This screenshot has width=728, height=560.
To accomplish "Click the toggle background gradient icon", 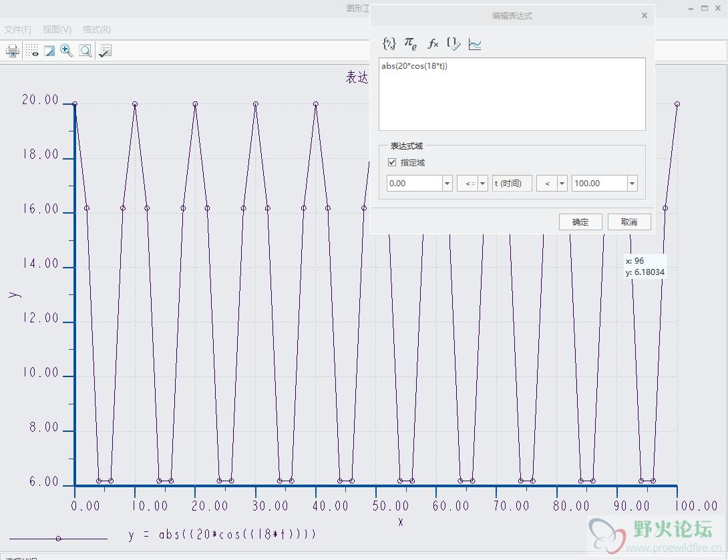I will click(x=49, y=51).
